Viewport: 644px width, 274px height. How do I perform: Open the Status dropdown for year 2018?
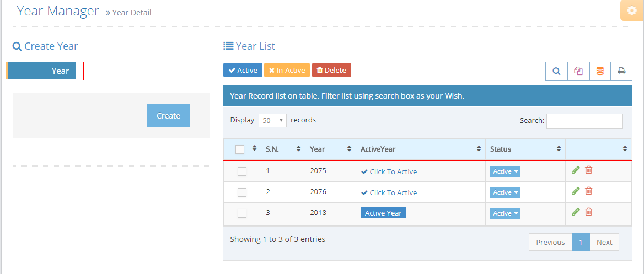tap(505, 213)
